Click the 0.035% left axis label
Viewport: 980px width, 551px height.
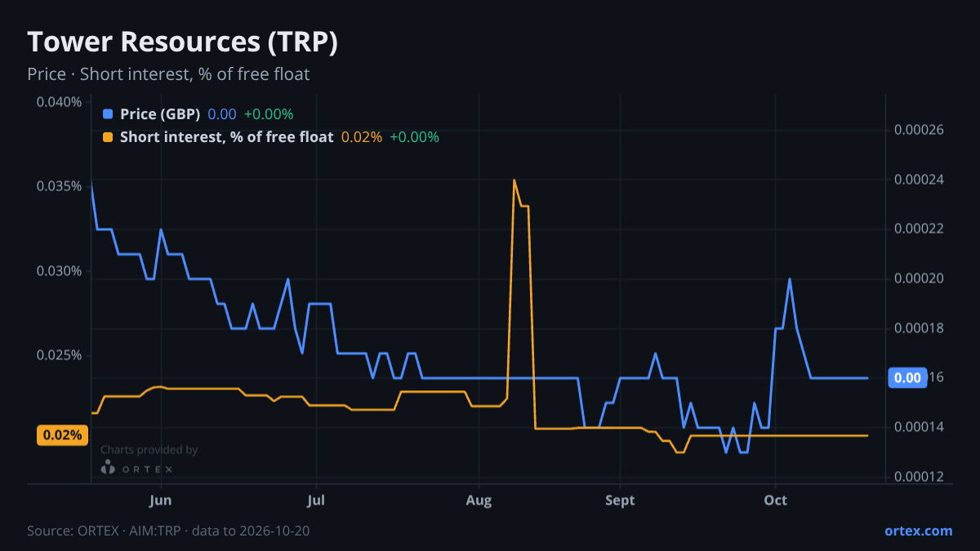59,186
